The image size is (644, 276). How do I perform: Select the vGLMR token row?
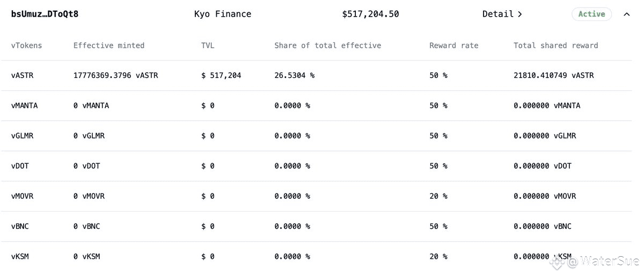coord(22,136)
